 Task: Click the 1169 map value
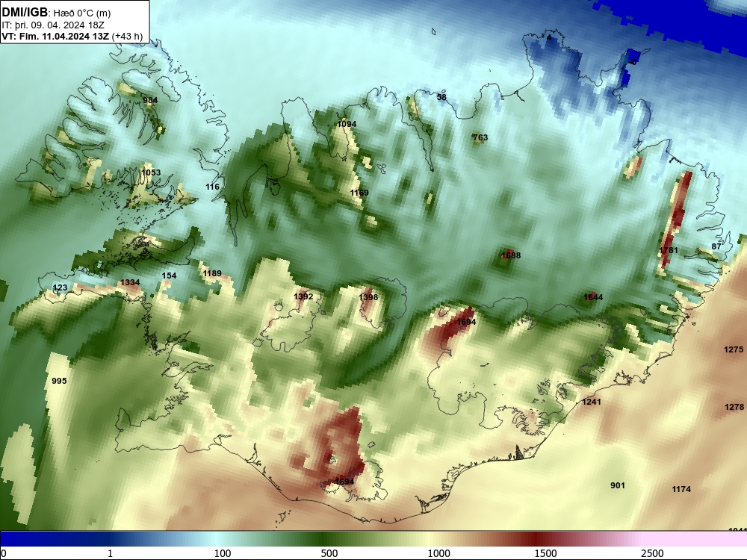tap(359, 193)
